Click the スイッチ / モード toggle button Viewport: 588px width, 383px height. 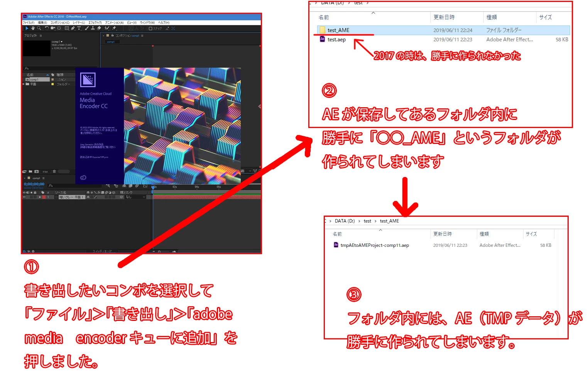tap(102, 251)
